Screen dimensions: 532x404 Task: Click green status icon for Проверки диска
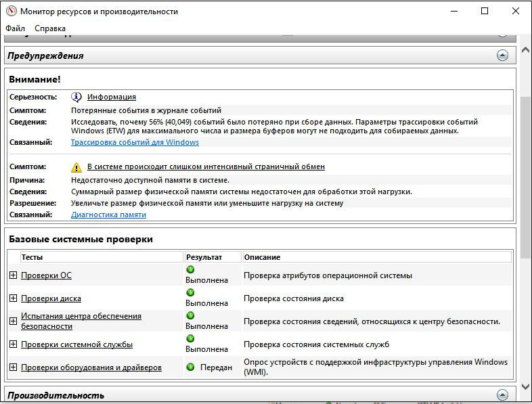(190, 293)
